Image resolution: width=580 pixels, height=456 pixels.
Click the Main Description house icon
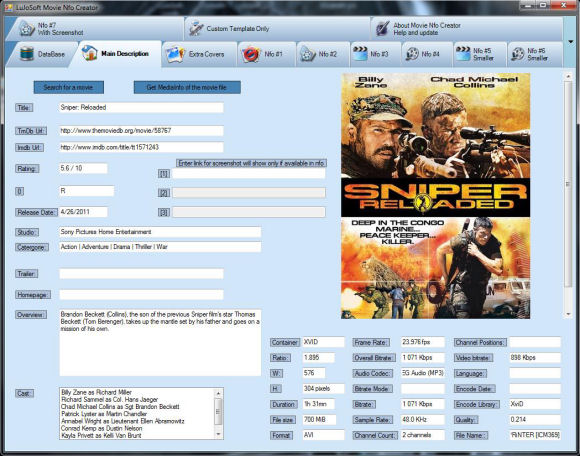click(x=89, y=53)
